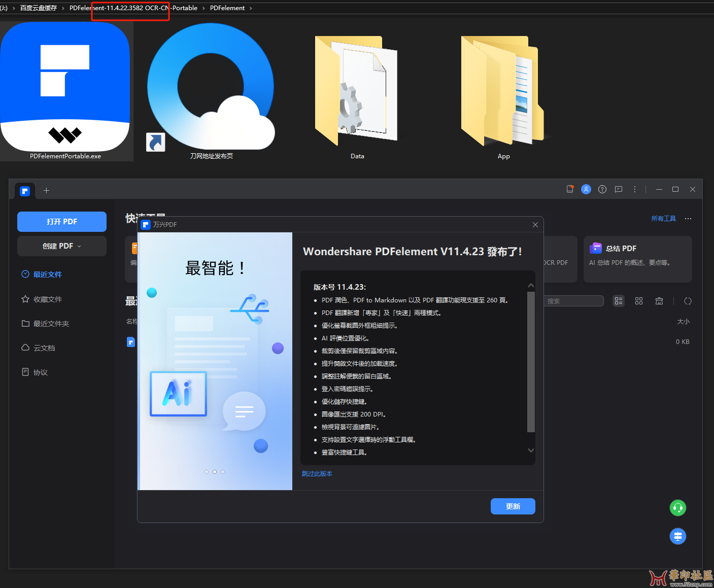Click the clear recent files broom icon
The height and width of the screenshot is (588, 714).
click(x=659, y=301)
